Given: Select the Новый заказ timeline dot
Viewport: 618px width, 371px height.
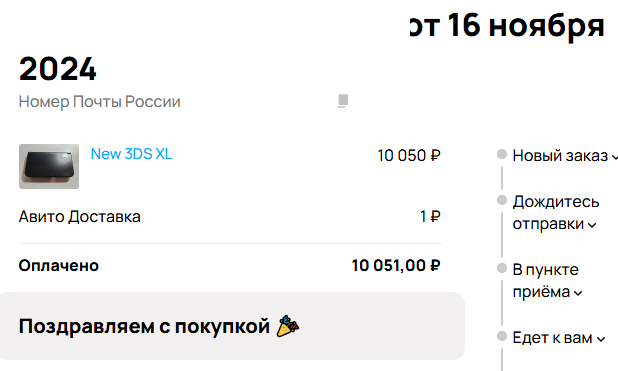Looking at the screenshot, I should coord(502,154).
